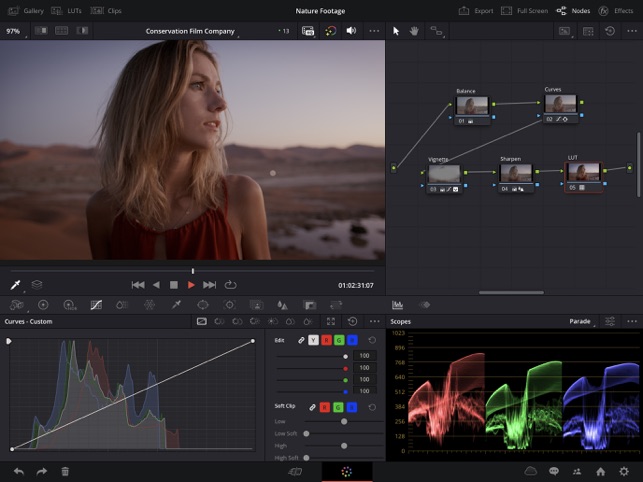Click the Export button
Image resolution: width=643 pixels, height=482 pixels.
476,11
